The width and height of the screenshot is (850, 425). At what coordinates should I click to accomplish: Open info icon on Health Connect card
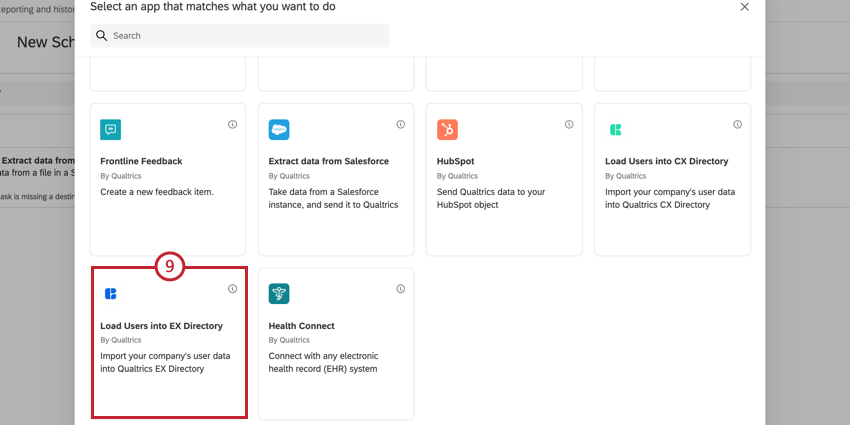(401, 289)
